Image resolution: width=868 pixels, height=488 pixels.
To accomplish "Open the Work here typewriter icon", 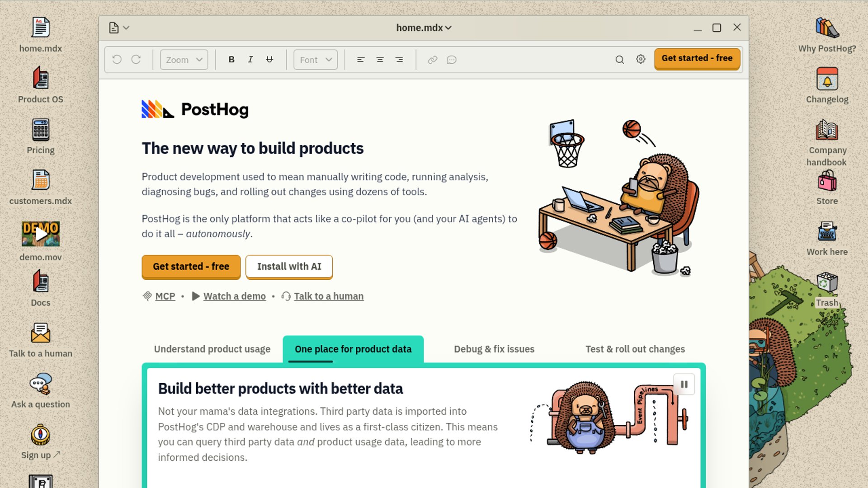I will pos(827,238).
